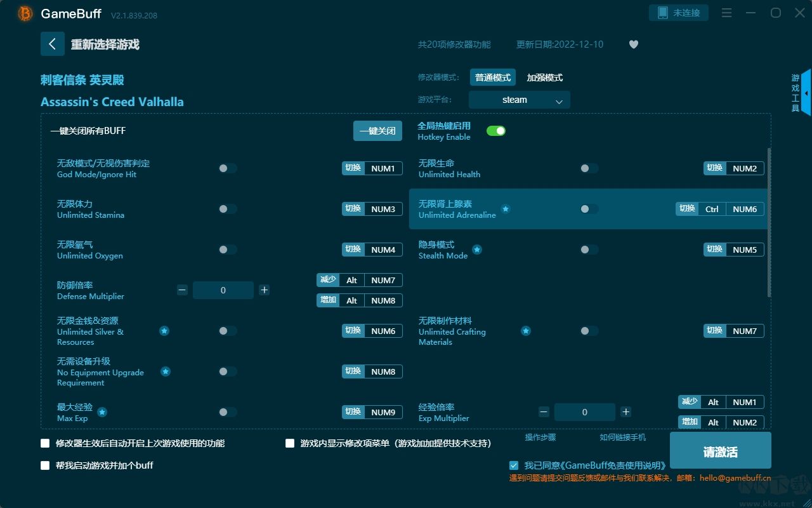The height and width of the screenshot is (508, 812).
Task: Open 操作步骤 operation steps link
Action: click(x=540, y=438)
